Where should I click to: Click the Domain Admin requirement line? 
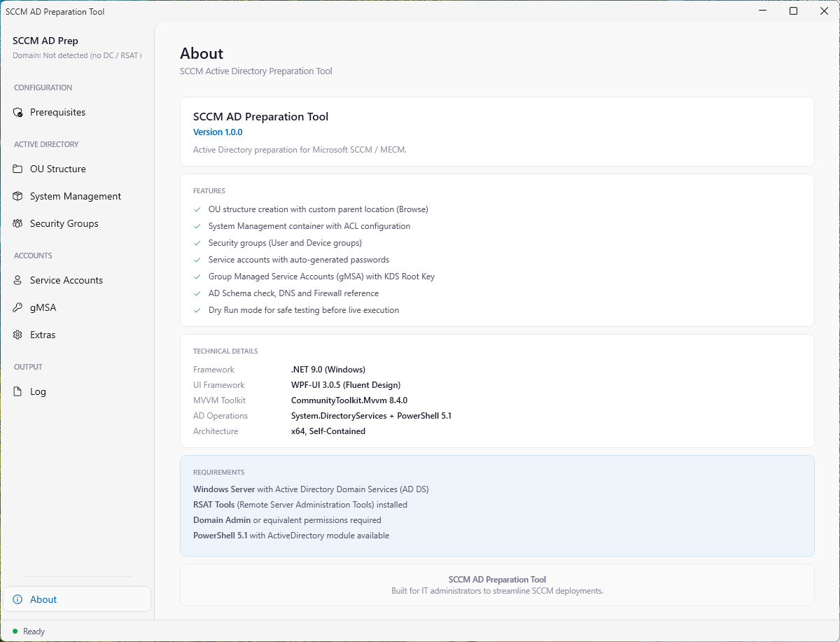point(287,520)
